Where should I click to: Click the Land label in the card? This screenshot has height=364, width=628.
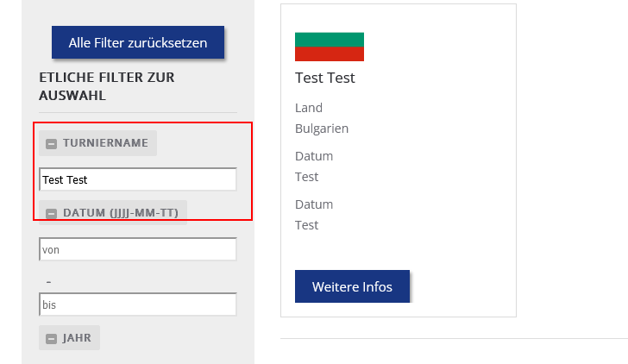pyautogui.click(x=309, y=108)
